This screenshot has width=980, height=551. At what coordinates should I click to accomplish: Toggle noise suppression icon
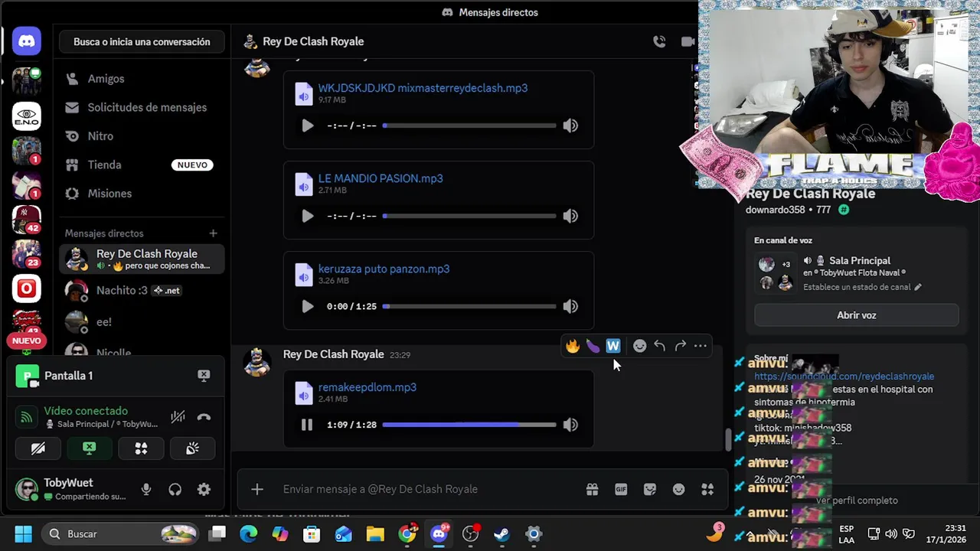point(178,417)
